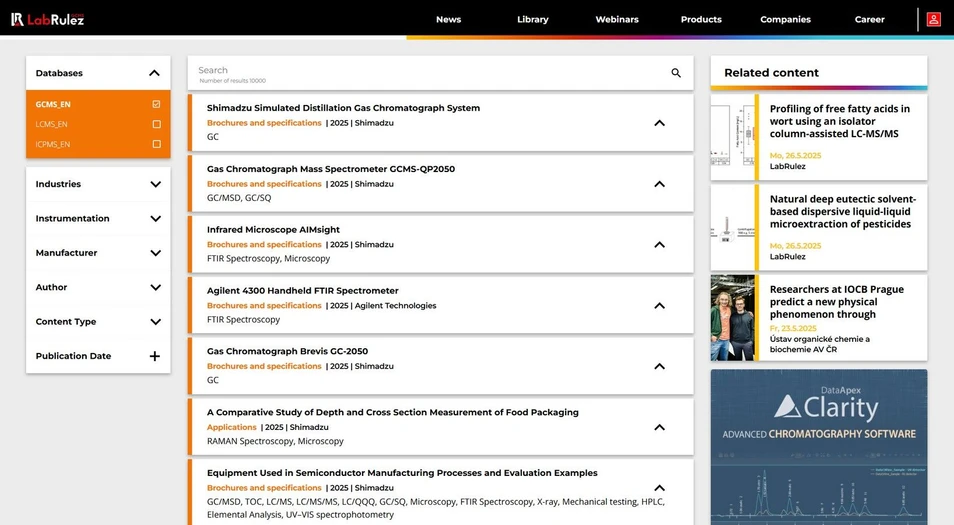Open Profiling of free fatty acids article
Viewport: 954px width, 525px height.
click(x=839, y=121)
